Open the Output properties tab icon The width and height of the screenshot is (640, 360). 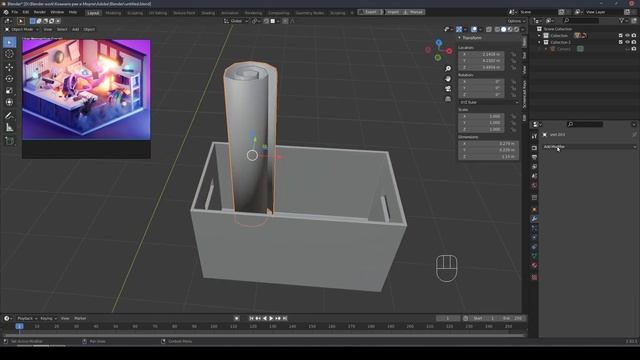(534, 158)
